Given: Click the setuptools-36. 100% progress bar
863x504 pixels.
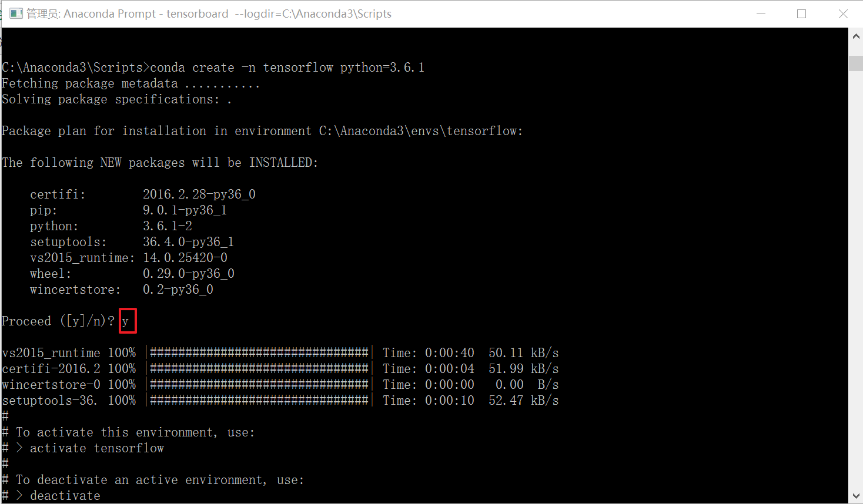Looking at the screenshot, I should [259, 401].
